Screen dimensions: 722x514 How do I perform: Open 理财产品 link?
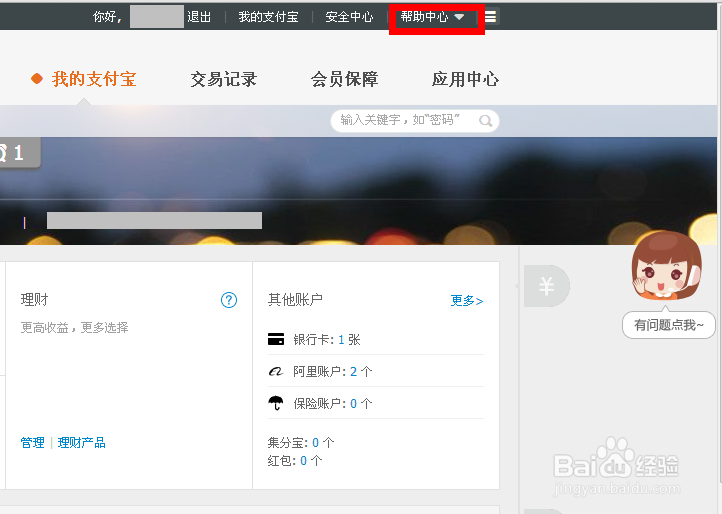coord(82,443)
